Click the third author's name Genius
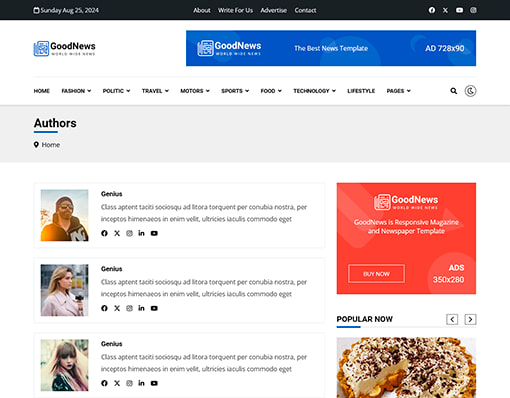This screenshot has width=510, height=398. 112,344
